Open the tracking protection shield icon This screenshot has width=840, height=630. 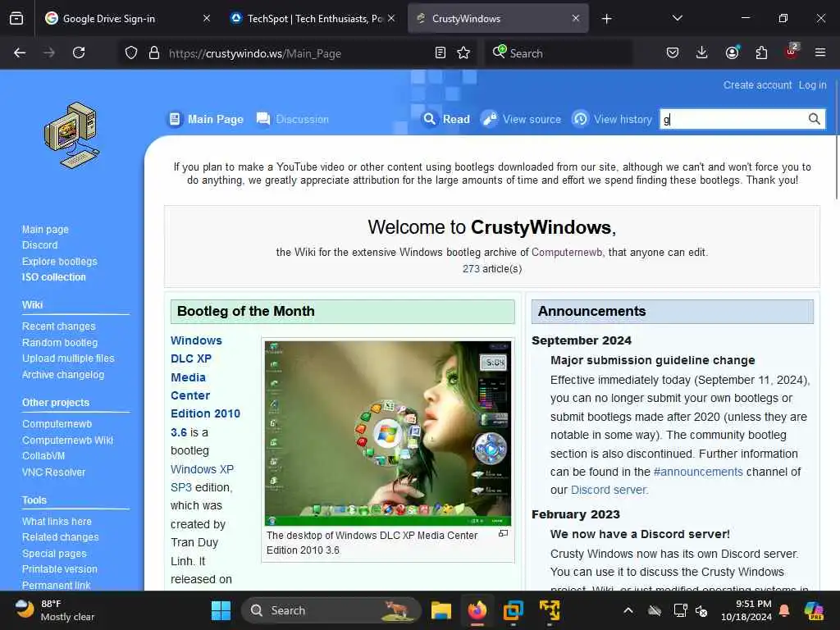[x=131, y=52]
